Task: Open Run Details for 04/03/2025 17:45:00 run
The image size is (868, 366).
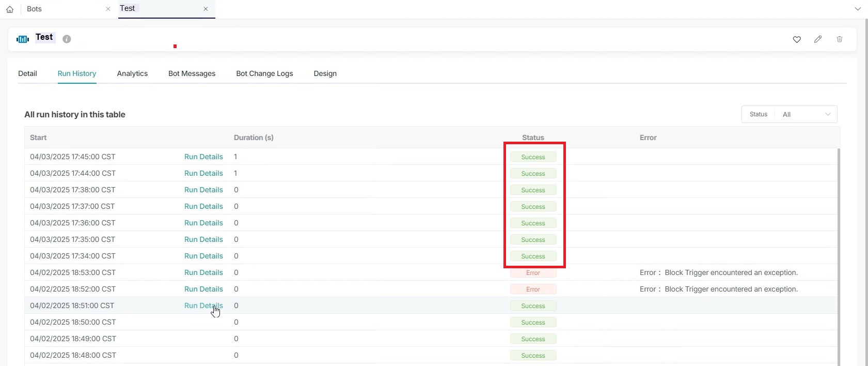Action: pos(203,157)
